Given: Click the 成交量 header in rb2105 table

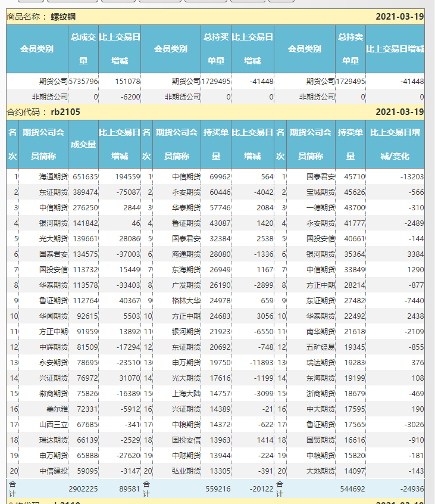Looking at the screenshot, I should [83, 144].
